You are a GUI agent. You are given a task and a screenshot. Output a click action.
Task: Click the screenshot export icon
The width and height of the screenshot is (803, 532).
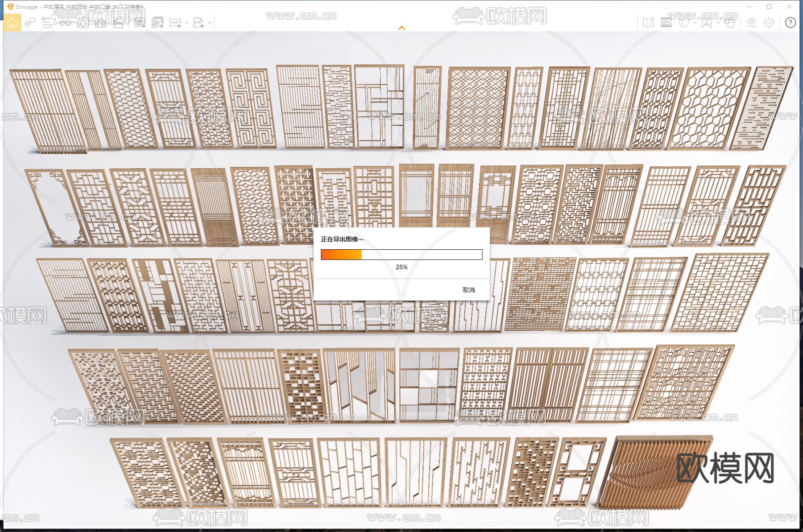(140, 23)
